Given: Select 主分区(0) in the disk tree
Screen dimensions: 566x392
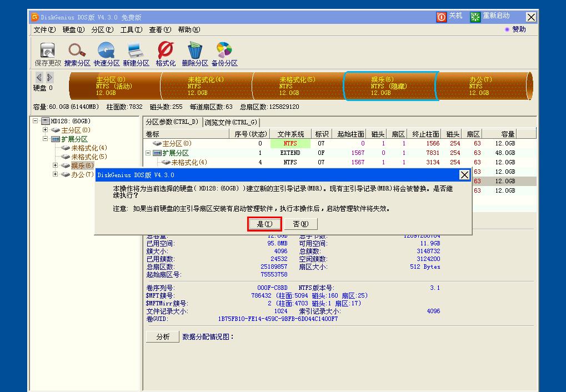Looking at the screenshot, I should pos(76,130).
